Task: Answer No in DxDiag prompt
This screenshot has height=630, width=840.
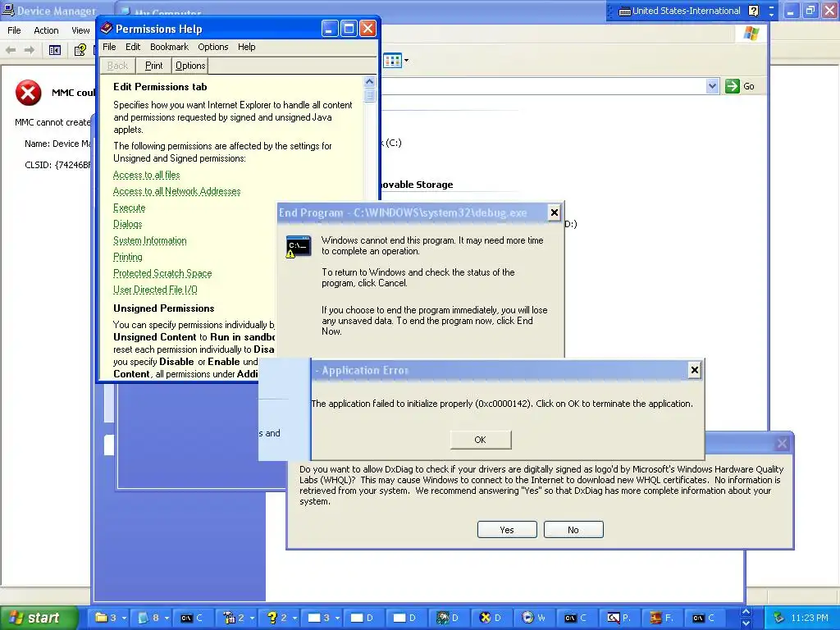Action: click(x=573, y=530)
